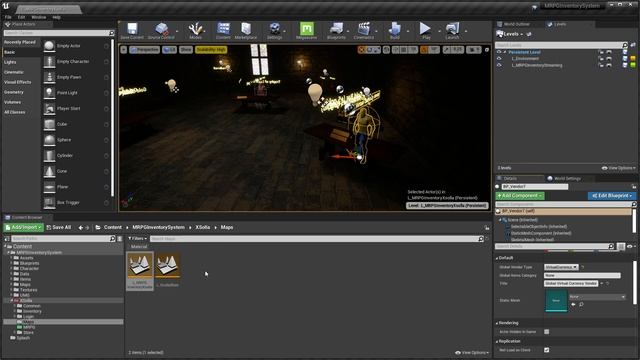The height and width of the screenshot is (360, 640).
Task: Open the Window menu
Action: pyautogui.click(x=39, y=17)
